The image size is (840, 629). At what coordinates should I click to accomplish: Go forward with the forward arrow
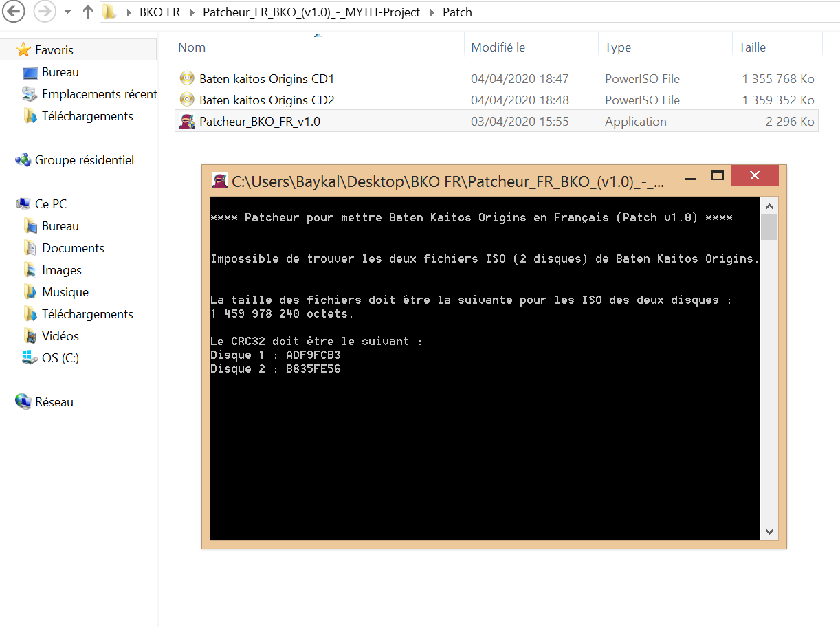(x=44, y=11)
